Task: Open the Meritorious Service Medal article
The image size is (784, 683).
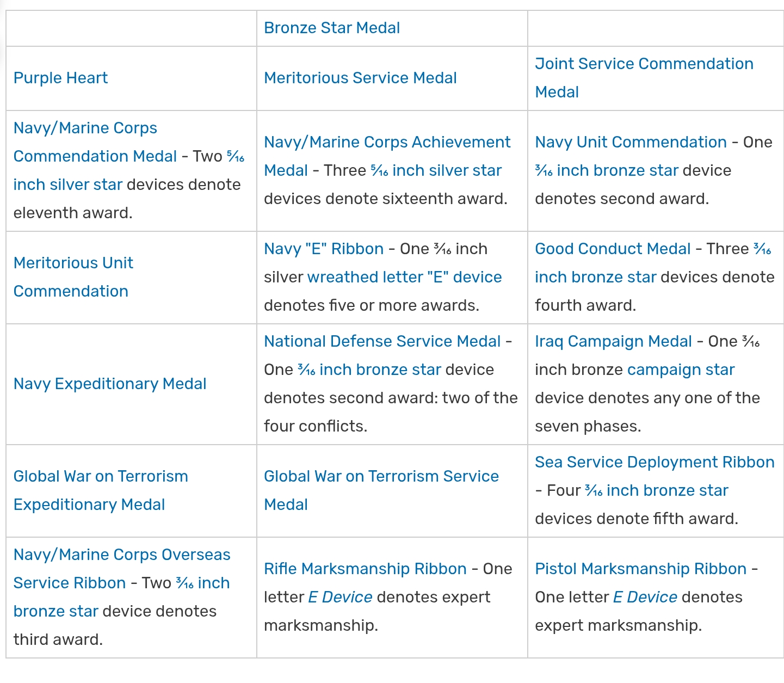Action: (360, 78)
